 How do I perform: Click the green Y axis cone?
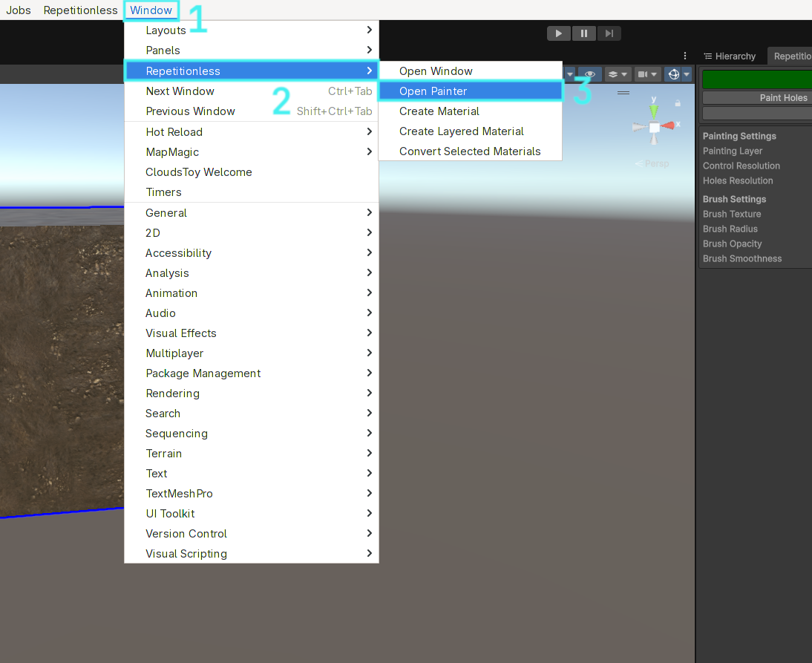(654, 110)
